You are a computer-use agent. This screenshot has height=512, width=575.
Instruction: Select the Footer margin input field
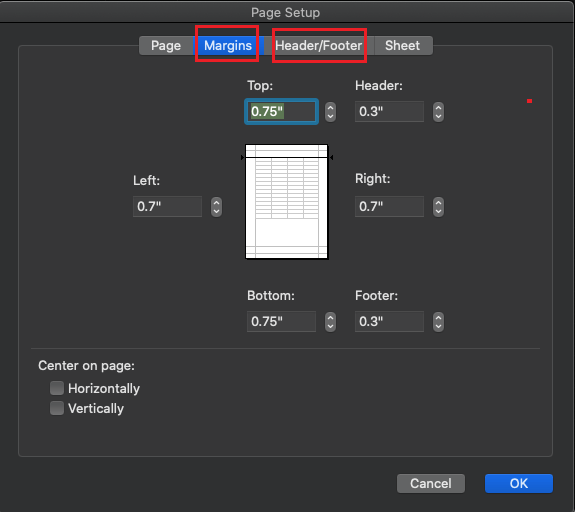coord(389,322)
